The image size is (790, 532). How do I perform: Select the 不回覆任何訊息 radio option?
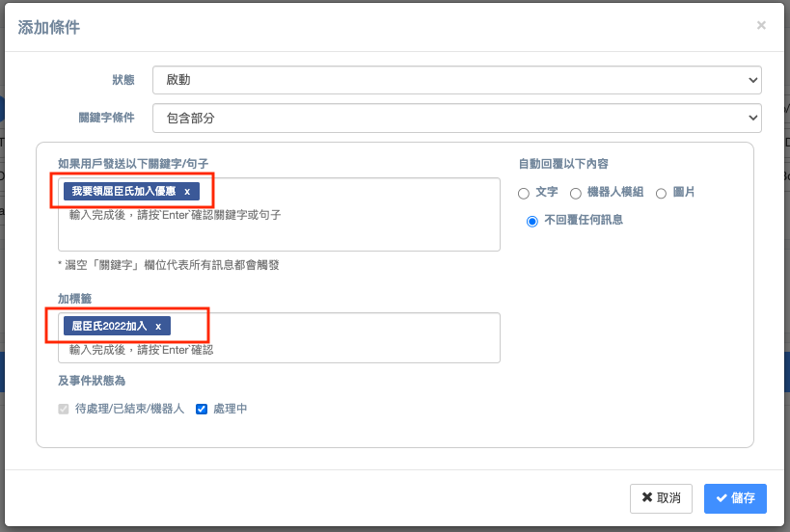[x=531, y=221]
